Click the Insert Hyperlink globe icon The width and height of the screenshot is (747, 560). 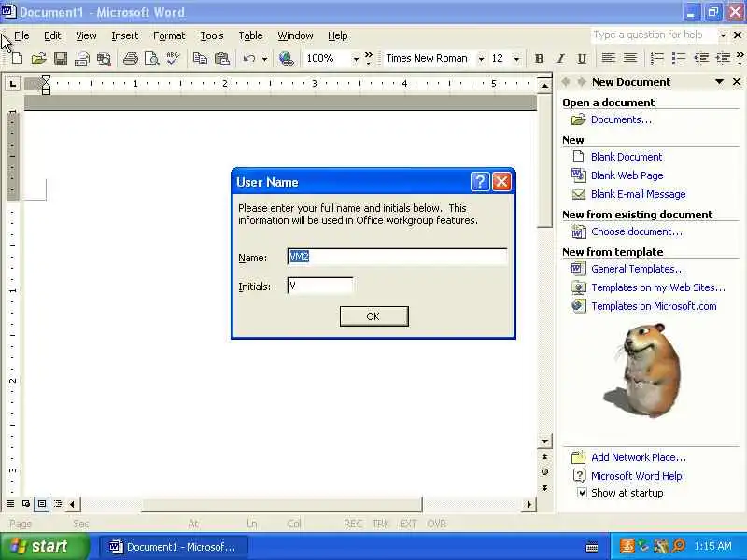(287, 59)
